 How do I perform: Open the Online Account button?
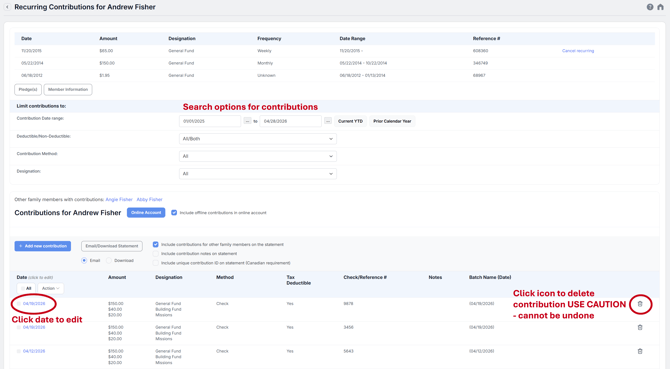coord(146,213)
